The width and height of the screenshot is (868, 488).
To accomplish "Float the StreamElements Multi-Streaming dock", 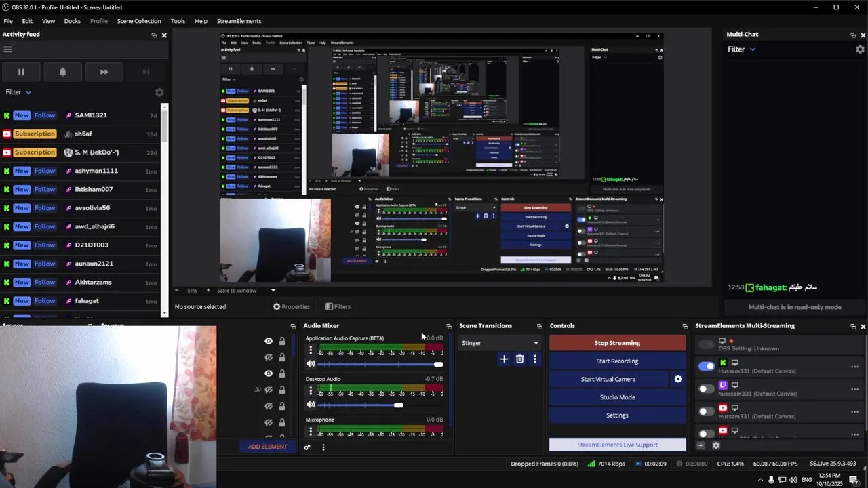I will pos(853,326).
